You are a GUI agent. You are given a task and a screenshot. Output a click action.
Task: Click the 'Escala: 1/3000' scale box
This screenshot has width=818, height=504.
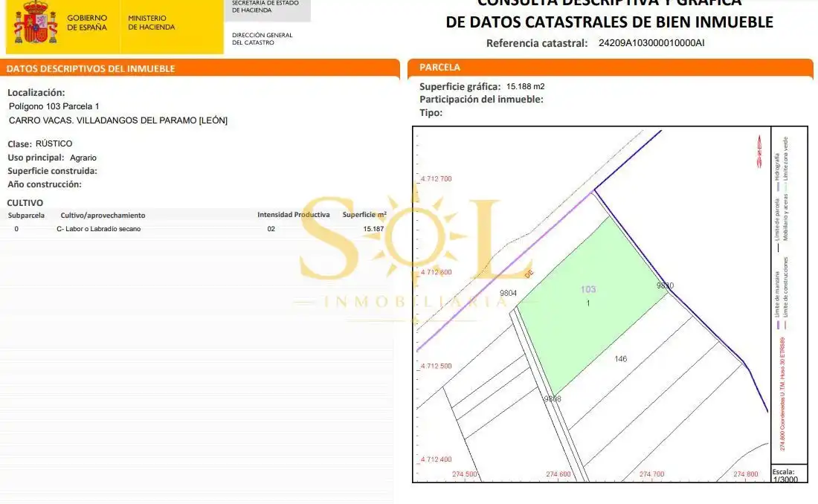(789, 475)
